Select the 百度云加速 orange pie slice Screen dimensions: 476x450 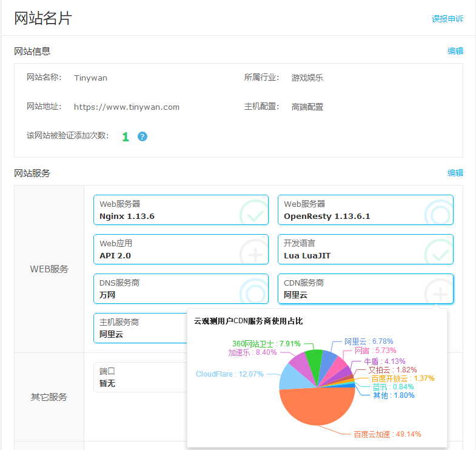pos(315,406)
